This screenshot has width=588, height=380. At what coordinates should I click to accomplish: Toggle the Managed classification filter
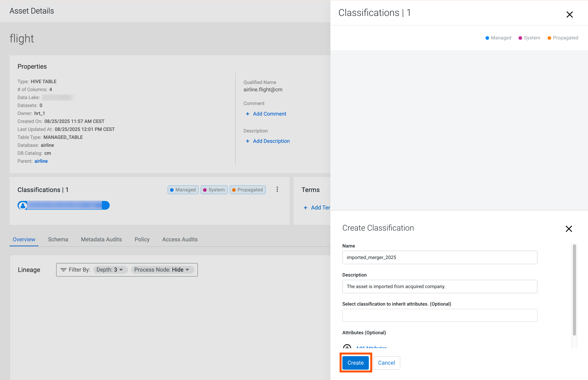[183, 190]
